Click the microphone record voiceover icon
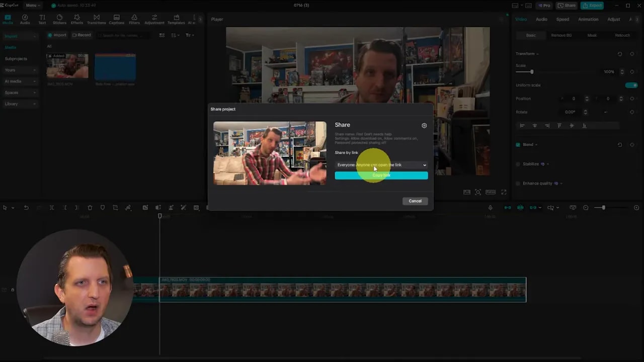This screenshot has height=362, width=644. click(x=490, y=208)
